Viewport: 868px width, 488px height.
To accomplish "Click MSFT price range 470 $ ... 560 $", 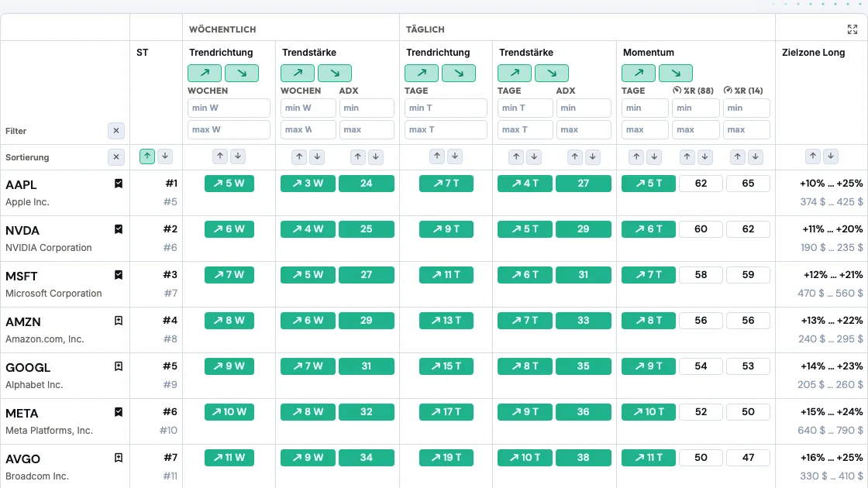I will pyautogui.click(x=830, y=294).
